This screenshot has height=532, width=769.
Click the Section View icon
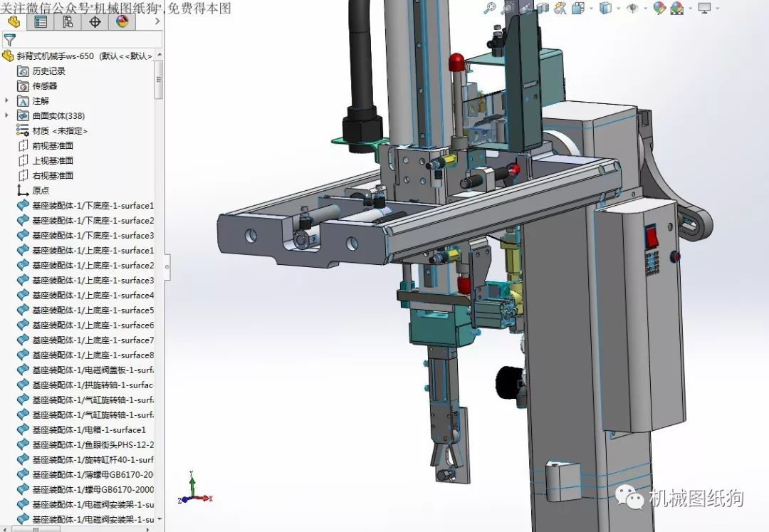click(x=543, y=8)
